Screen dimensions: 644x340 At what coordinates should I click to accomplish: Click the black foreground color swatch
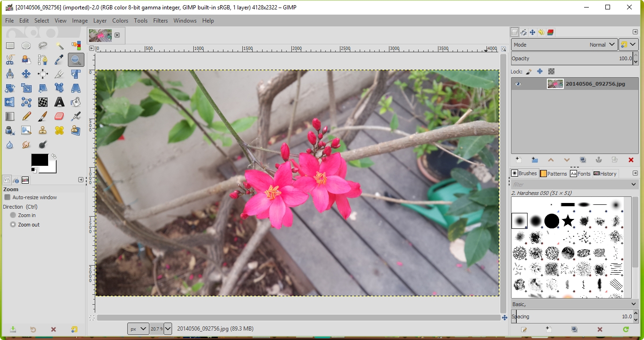coord(40,160)
